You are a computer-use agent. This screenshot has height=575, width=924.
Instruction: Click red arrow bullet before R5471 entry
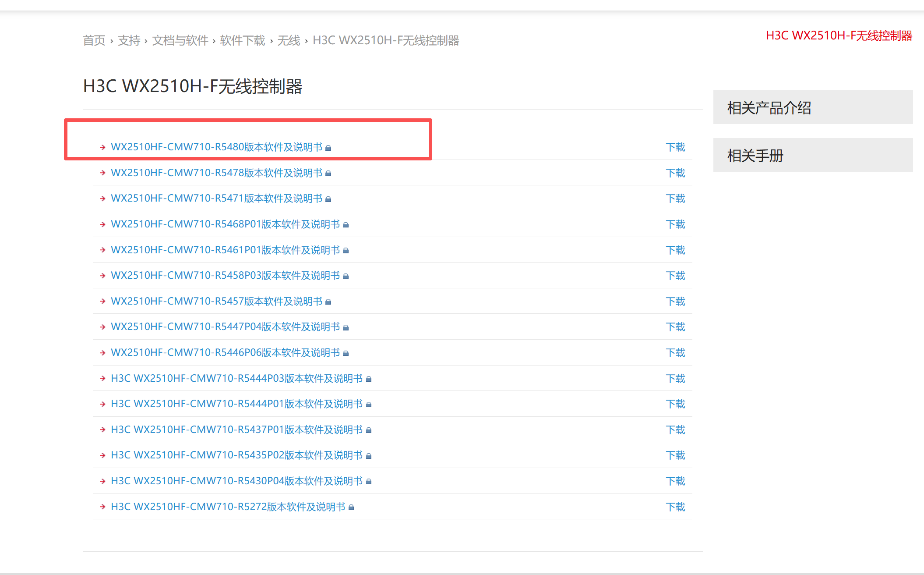(x=102, y=199)
